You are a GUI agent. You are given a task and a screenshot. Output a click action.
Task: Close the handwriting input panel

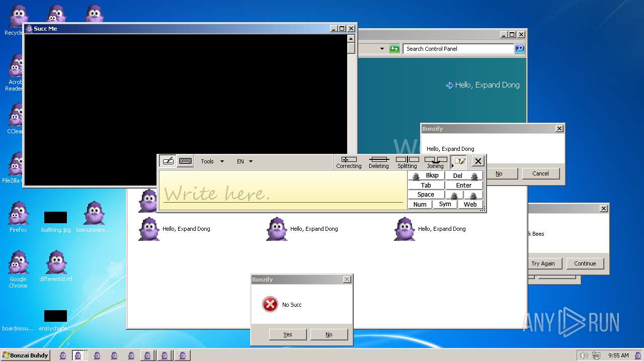pos(478,161)
